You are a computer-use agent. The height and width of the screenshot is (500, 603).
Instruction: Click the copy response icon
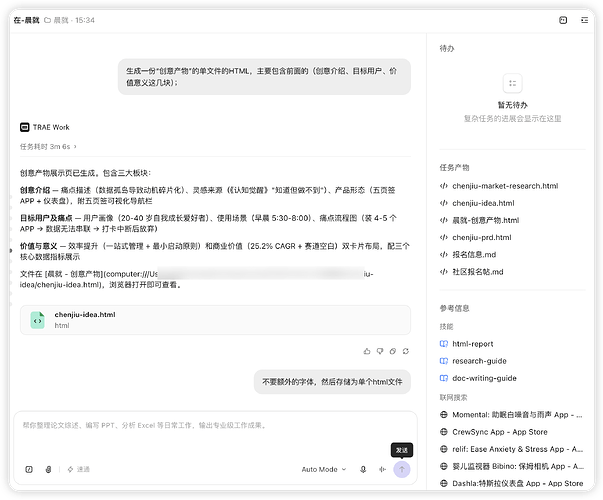point(393,351)
